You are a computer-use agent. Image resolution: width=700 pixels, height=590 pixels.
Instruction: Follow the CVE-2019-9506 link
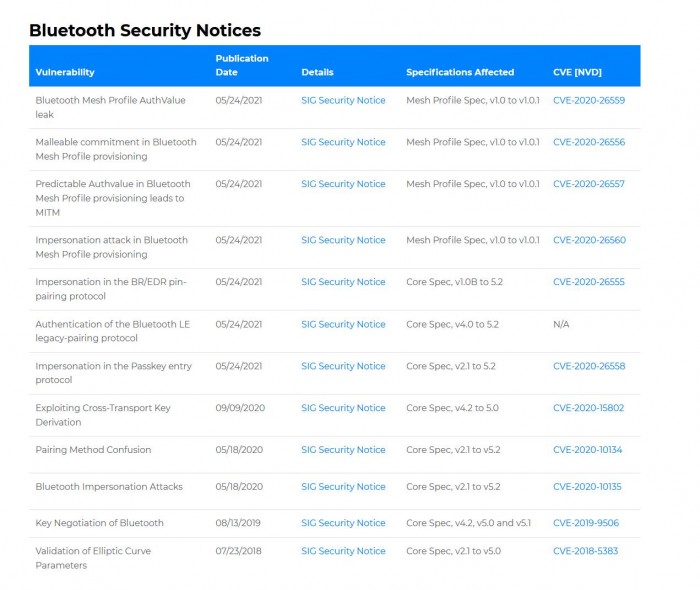585,523
